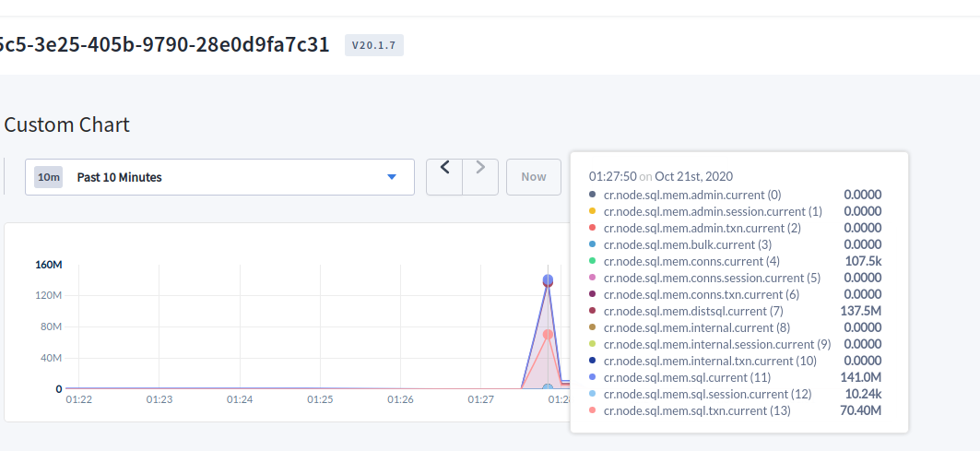Click cr.node.sql.mem.admin.session.current (1) yellow dot
Viewport: 980px width, 451px height.
593,211
